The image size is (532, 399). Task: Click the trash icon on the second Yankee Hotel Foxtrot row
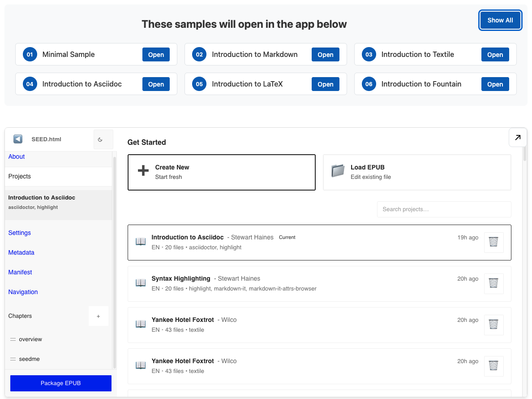click(x=493, y=366)
